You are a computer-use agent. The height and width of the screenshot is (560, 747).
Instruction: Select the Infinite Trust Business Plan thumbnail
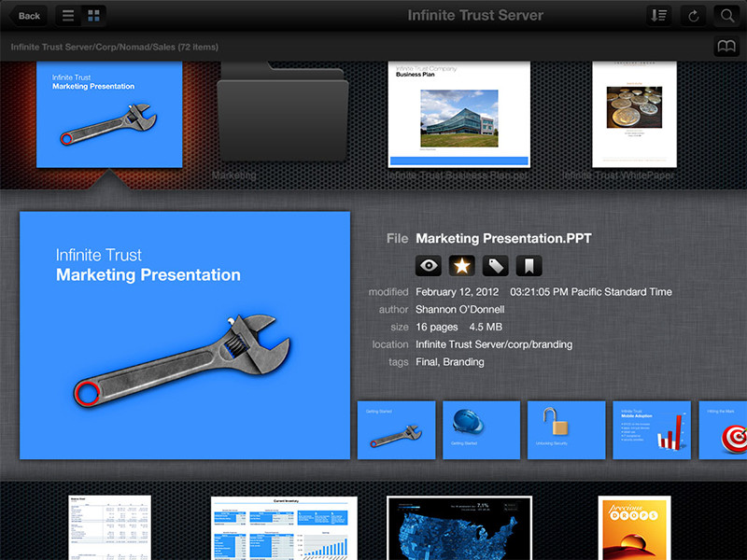(x=458, y=114)
